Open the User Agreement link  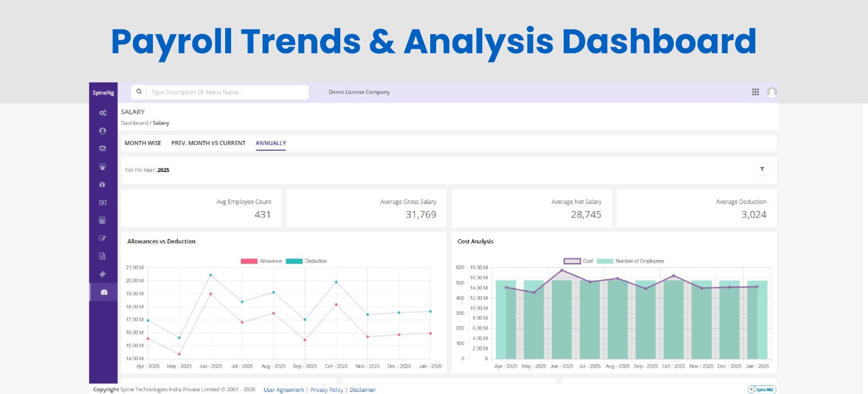pyautogui.click(x=284, y=390)
